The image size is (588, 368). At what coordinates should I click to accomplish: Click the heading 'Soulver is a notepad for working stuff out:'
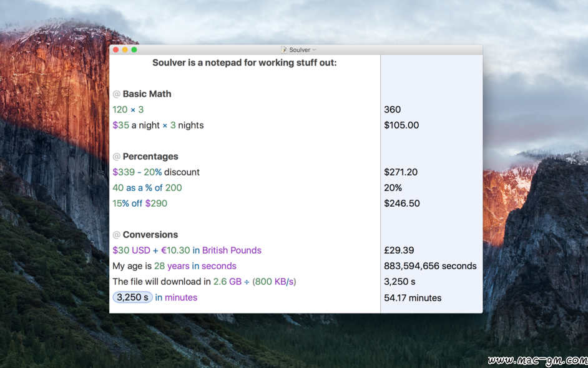pyautogui.click(x=245, y=62)
